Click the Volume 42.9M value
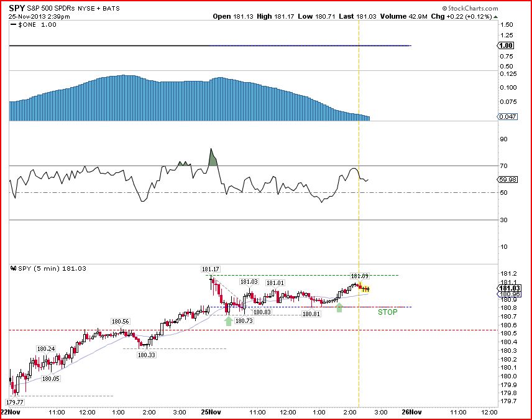Viewport: 532px width, 420px height. pos(404,16)
